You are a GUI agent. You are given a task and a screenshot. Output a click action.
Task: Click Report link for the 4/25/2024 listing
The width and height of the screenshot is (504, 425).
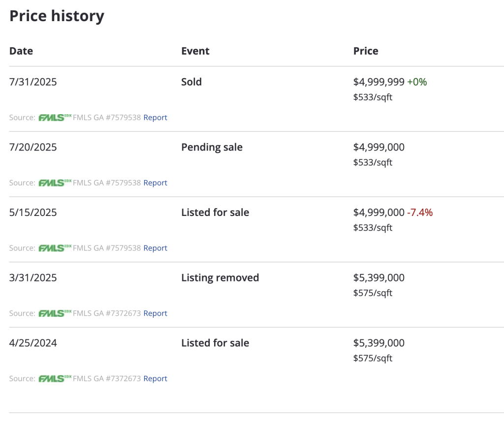pyautogui.click(x=155, y=379)
